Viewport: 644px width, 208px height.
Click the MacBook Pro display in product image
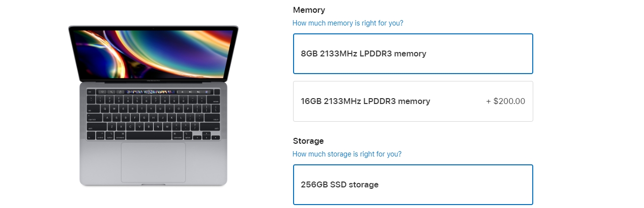pos(153,52)
